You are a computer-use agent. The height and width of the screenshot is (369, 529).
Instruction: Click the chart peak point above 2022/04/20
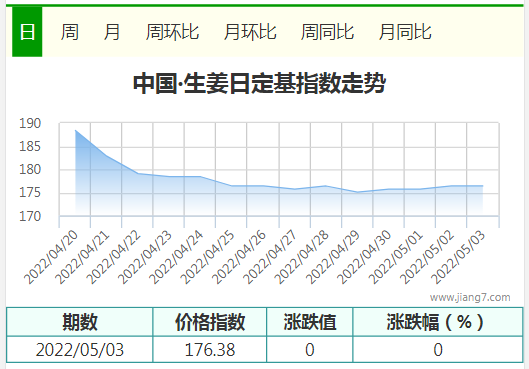pyautogui.click(x=76, y=131)
